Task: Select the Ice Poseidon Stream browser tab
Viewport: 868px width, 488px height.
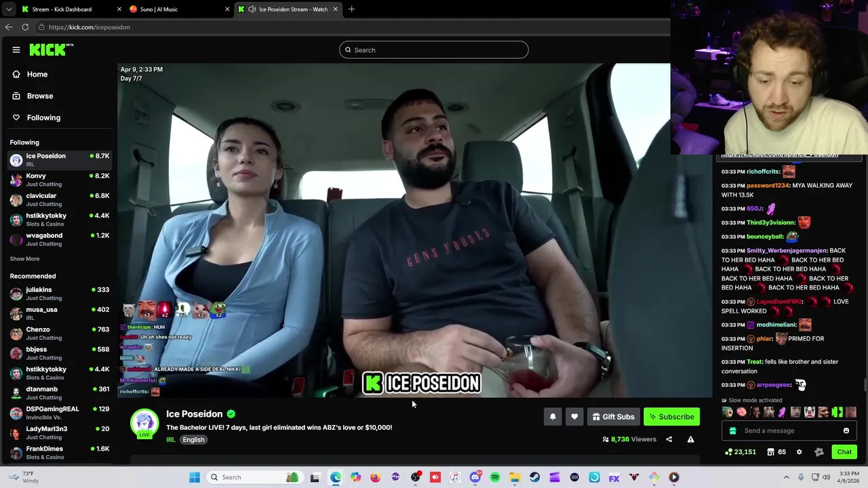Action: 288,9
